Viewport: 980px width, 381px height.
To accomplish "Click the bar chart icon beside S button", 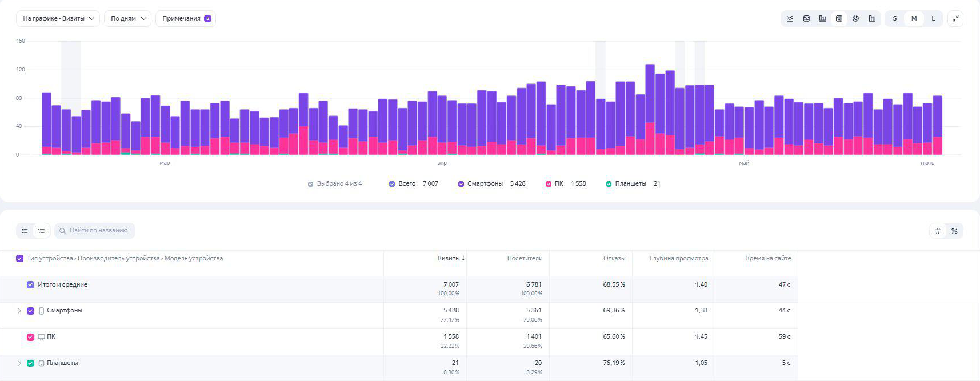I will [x=872, y=19].
